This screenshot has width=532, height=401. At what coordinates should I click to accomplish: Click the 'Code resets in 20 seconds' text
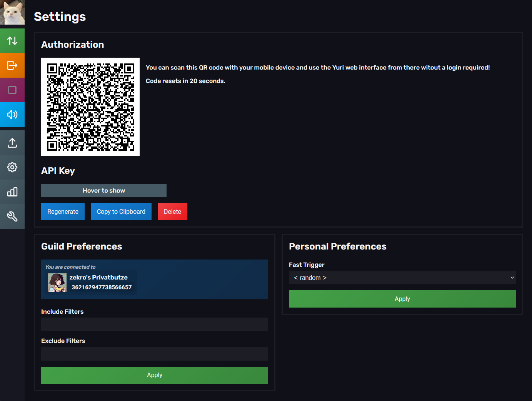coord(185,81)
